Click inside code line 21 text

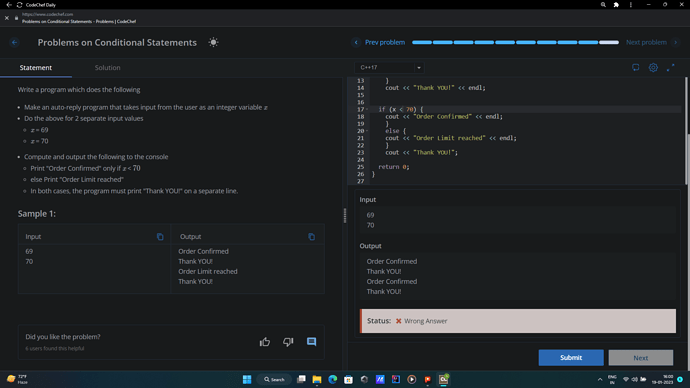451,138
